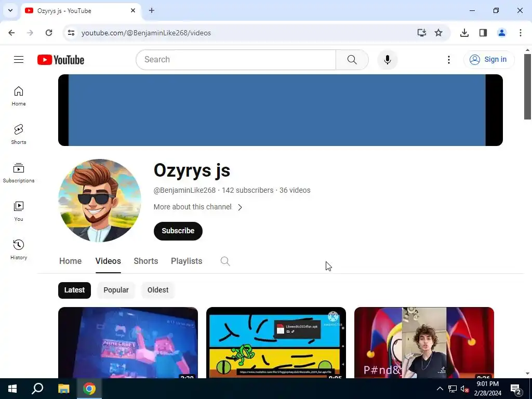
Task: Select the Videos tab
Action: pyautogui.click(x=108, y=261)
